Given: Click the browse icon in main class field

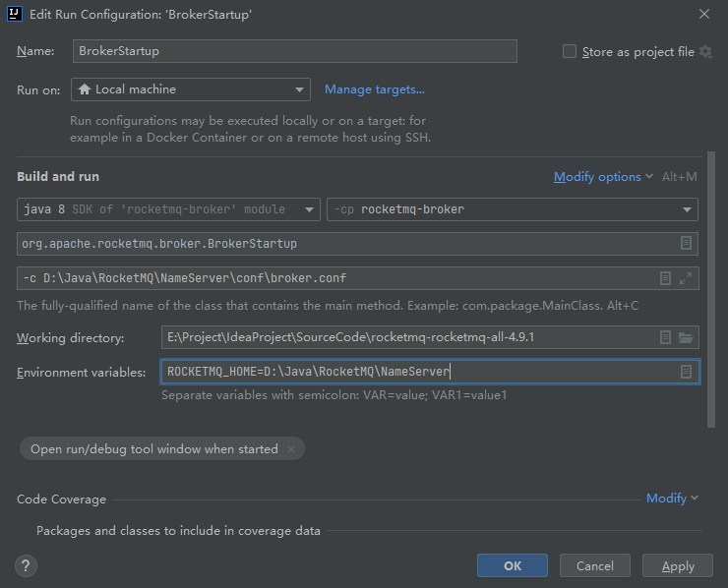Looking at the screenshot, I should (x=686, y=243).
